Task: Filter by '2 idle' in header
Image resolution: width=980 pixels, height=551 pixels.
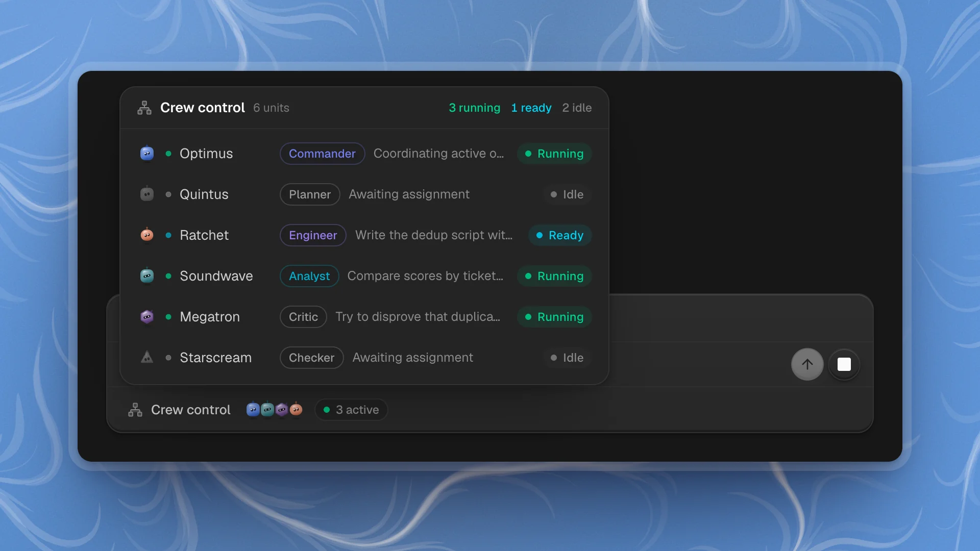Action: point(577,108)
